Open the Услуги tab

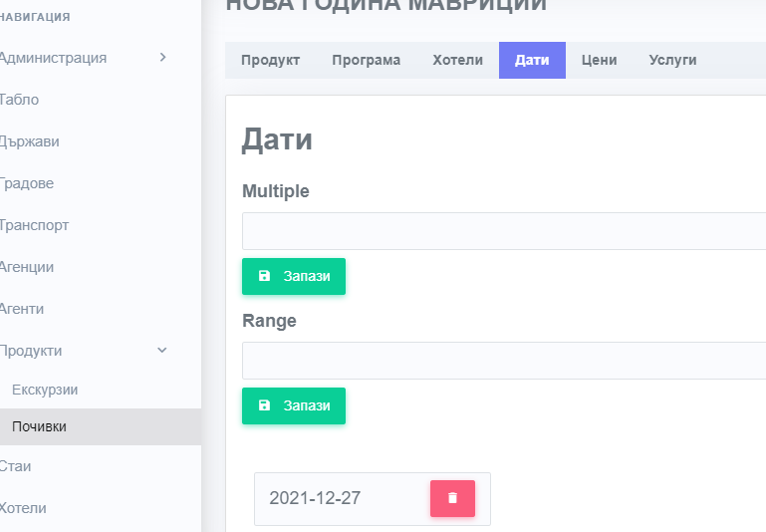pyautogui.click(x=672, y=60)
